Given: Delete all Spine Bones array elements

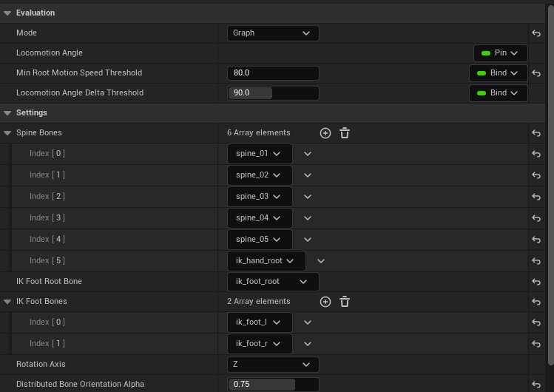Looking at the screenshot, I should 345,133.
